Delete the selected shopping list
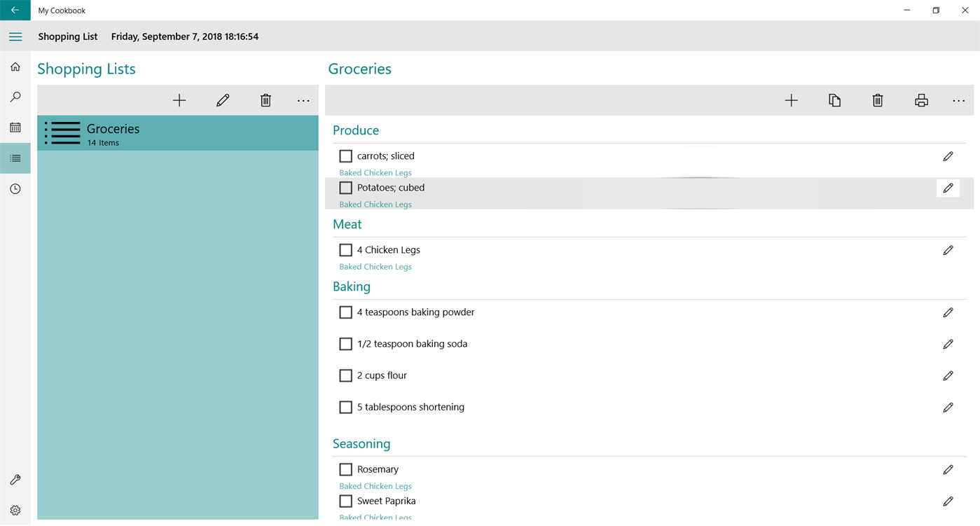980x526 pixels. pos(265,101)
